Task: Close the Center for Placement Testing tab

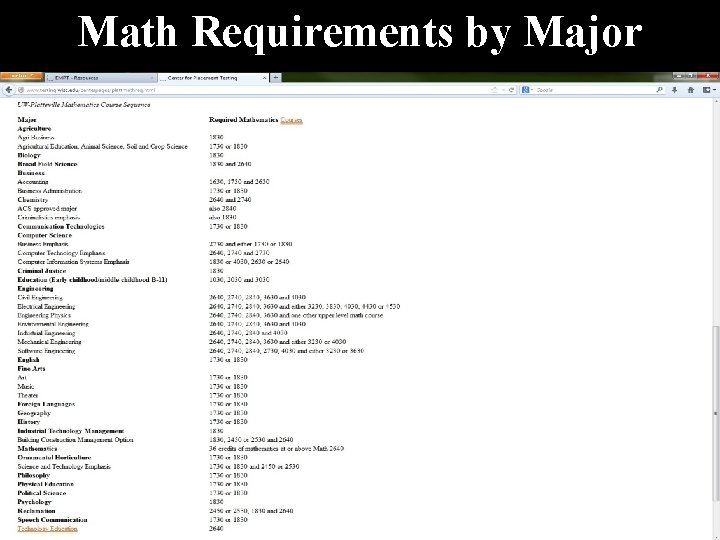Action: pyautogui.click(x=264, y=78)
